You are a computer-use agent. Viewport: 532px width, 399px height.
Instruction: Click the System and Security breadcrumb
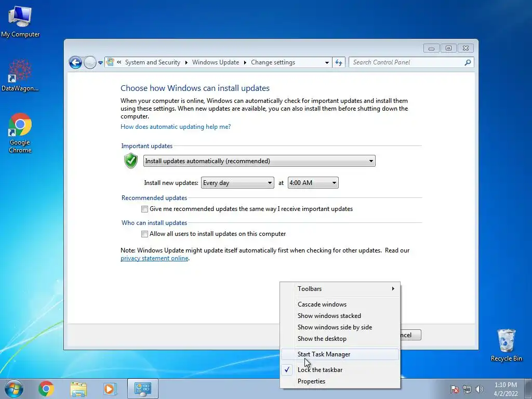click(153, 62)
